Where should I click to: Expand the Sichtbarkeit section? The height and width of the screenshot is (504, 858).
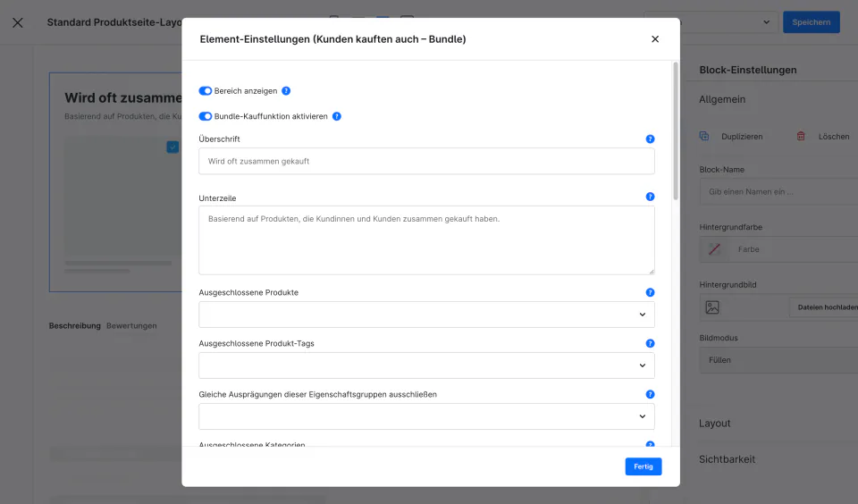727,459
